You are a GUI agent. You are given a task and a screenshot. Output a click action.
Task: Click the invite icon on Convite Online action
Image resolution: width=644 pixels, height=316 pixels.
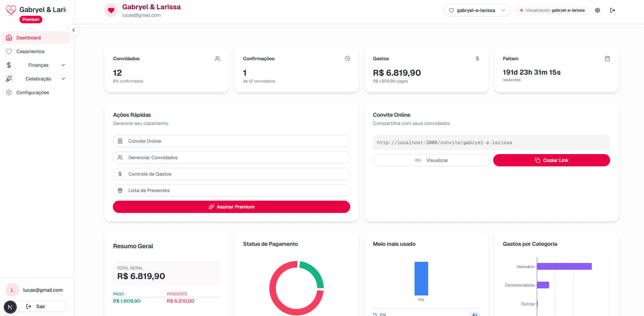(x=120, y=141)
